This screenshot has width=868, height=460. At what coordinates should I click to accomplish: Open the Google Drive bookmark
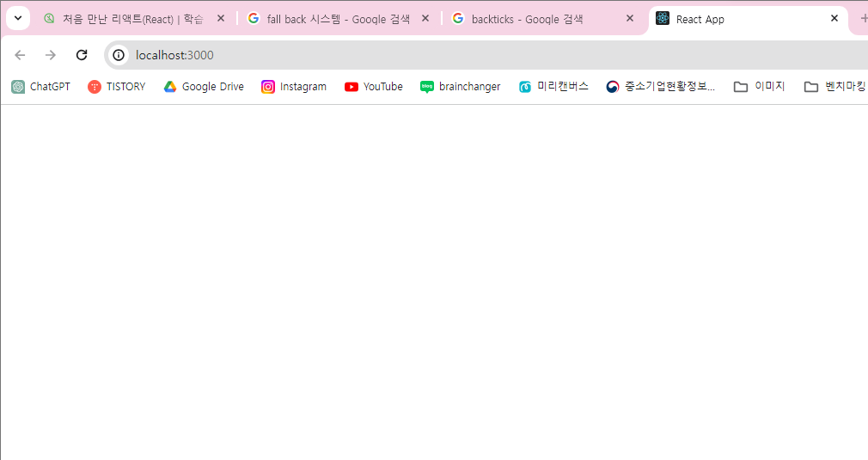pyautogui.click(x=204, y=86)
